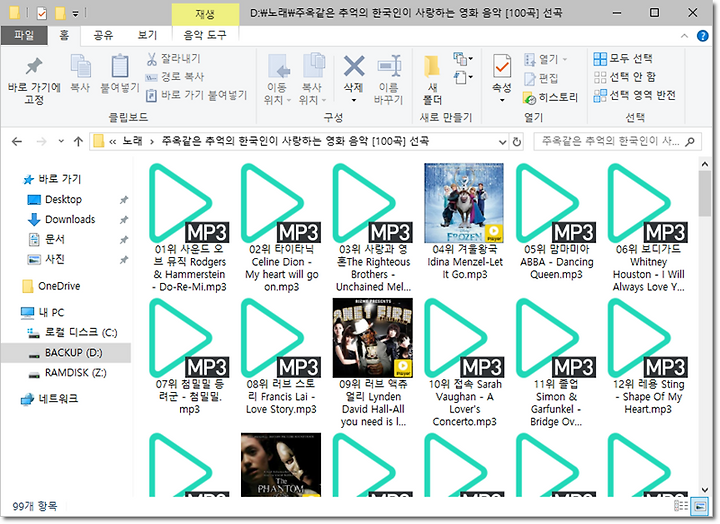Switch to Large icons view in status bar
720x524 pixels.
coord(700,506)
